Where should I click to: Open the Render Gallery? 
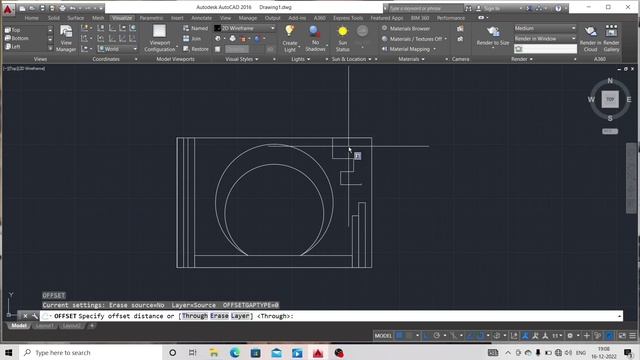[x=611, y=38]
